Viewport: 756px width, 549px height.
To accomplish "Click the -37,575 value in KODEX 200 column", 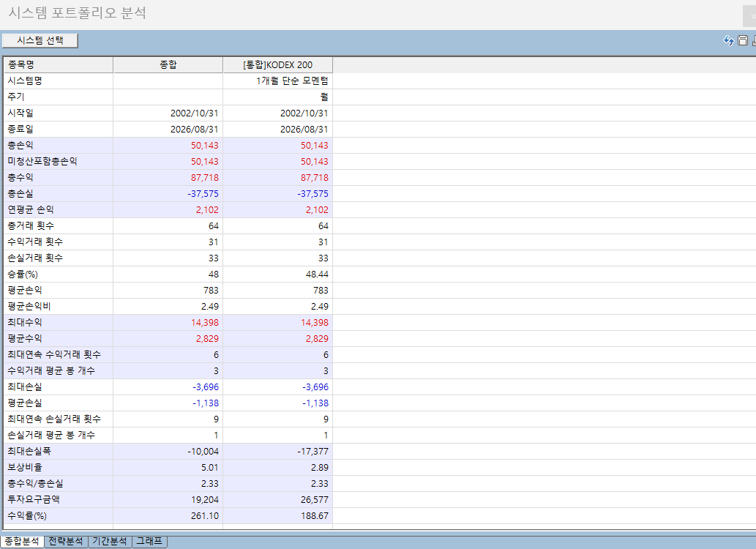I will [313, 194].
